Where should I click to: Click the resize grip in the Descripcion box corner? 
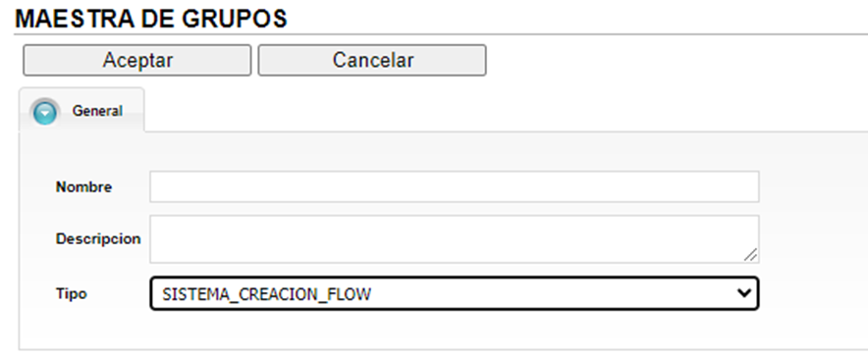coord(750,254)
